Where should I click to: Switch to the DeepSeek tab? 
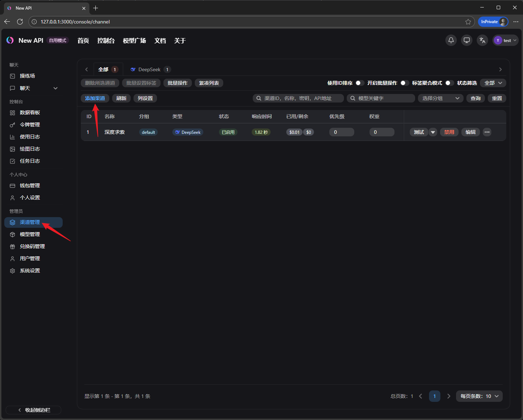click(x=150, y=69)
